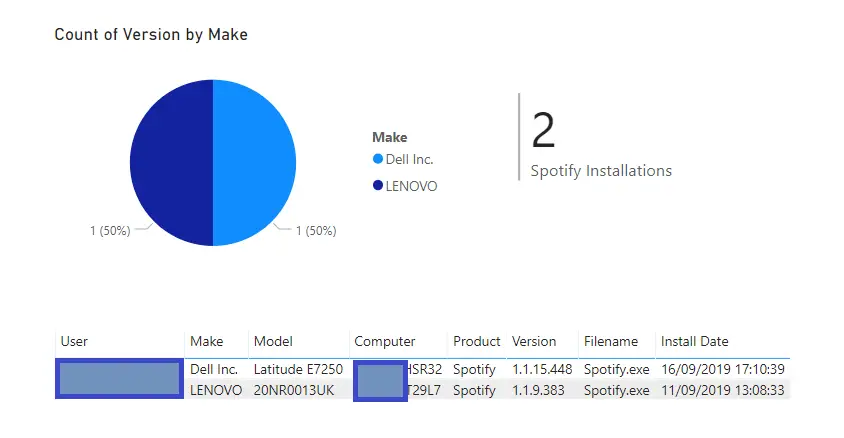Click the LENOVO legend color dot
Image resolution: width=844 pixels, height=438 pixels.
click(x=378, y=186)
